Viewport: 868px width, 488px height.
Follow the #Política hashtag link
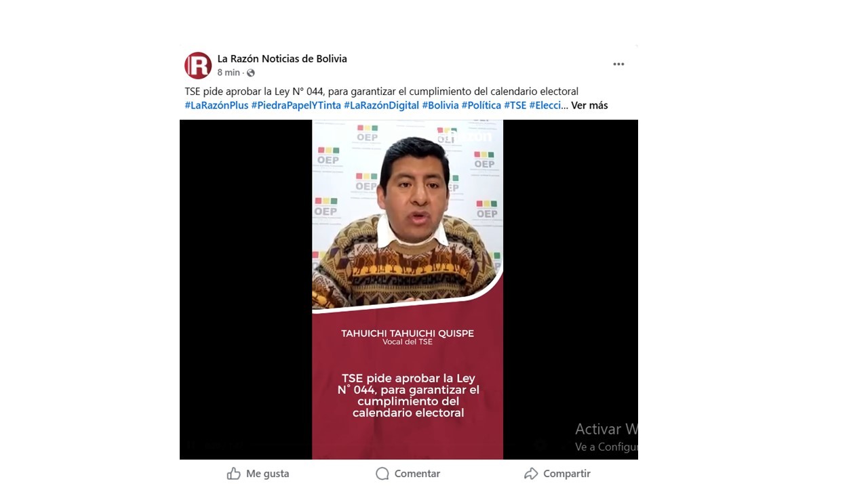[x=481, y=105]
